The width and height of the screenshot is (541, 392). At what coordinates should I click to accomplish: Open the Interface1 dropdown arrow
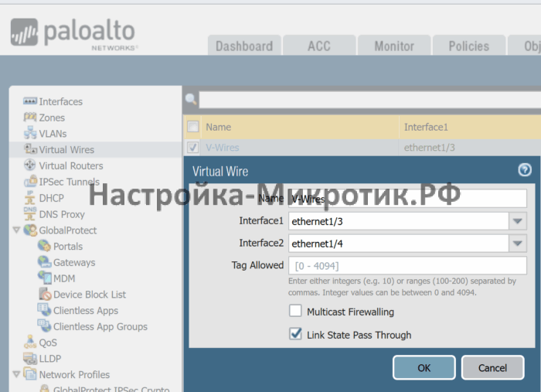pyautogui.click(x=518, y=221)
